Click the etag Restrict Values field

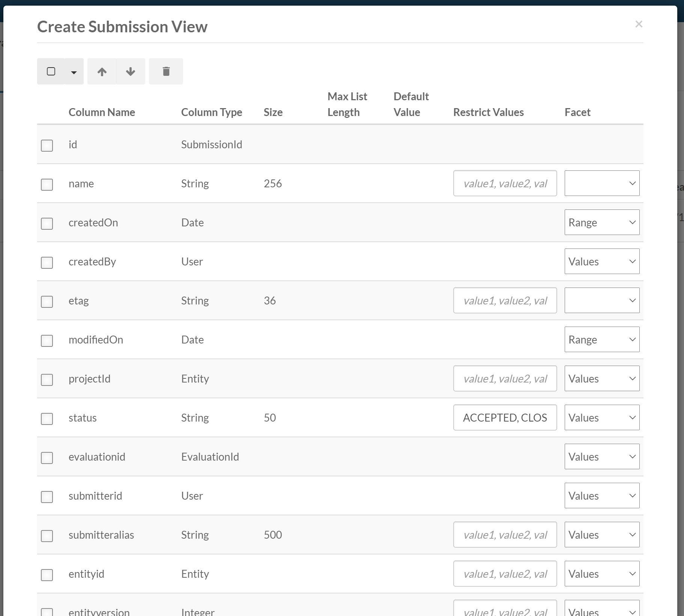505,300
